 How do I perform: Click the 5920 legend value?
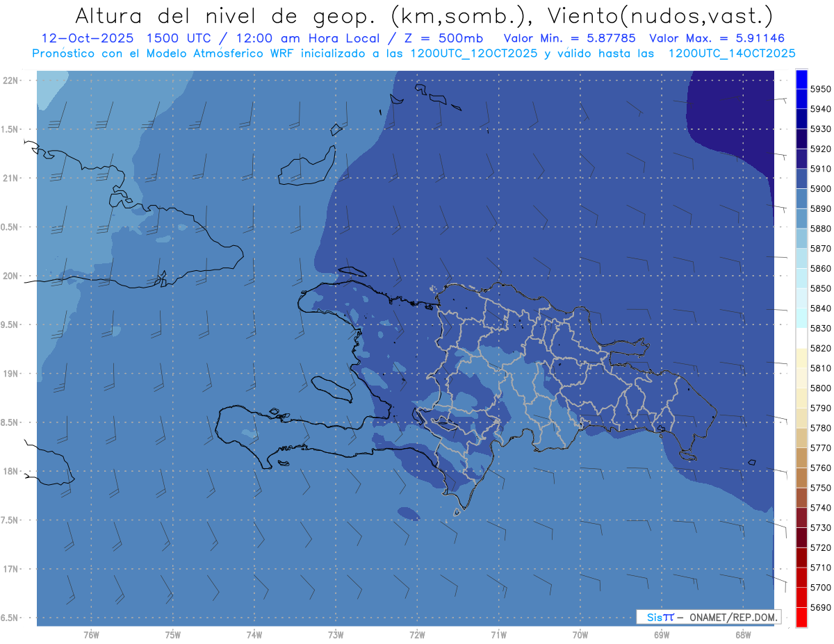tap(820, 149)
